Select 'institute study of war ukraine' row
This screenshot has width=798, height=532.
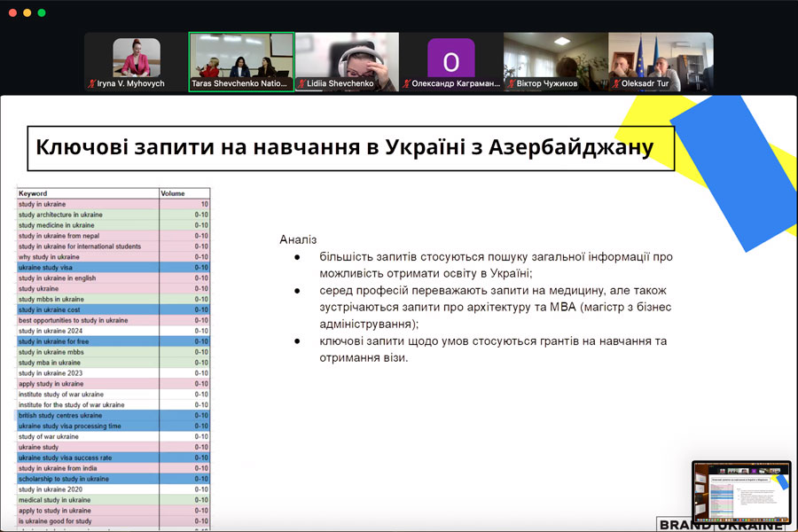tap(113, 394)
